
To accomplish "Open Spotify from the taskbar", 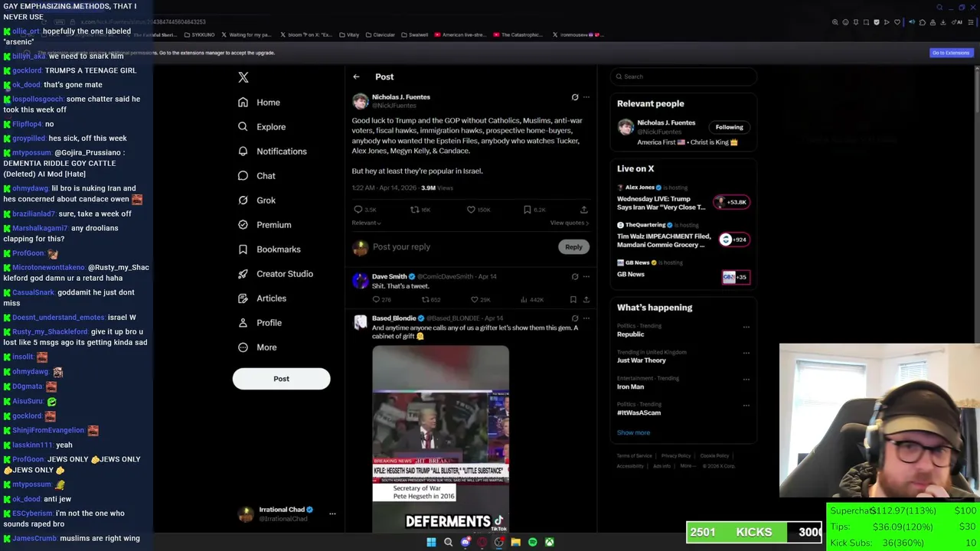I will coord(532,542).
